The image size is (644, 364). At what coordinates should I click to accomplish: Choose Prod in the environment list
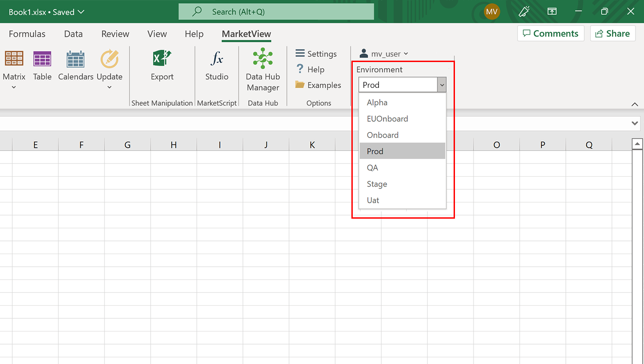tap(402, 151)
